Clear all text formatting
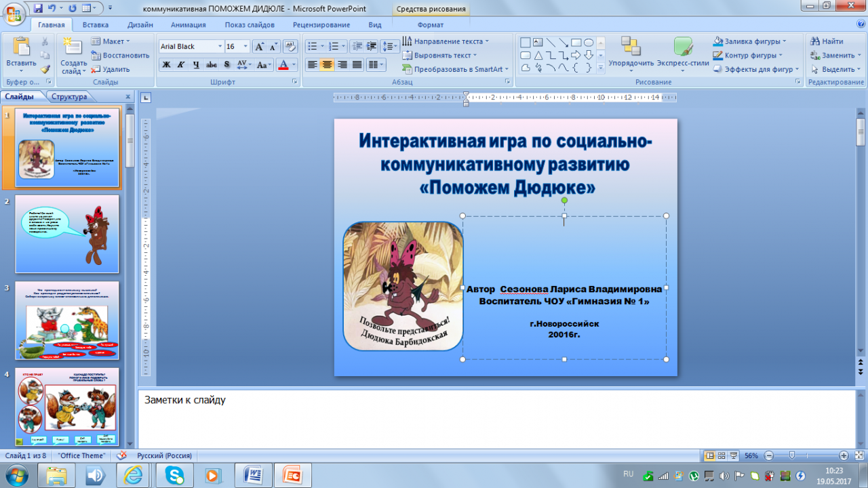This screenshot has height=488, width=868. tap(290, 46)
